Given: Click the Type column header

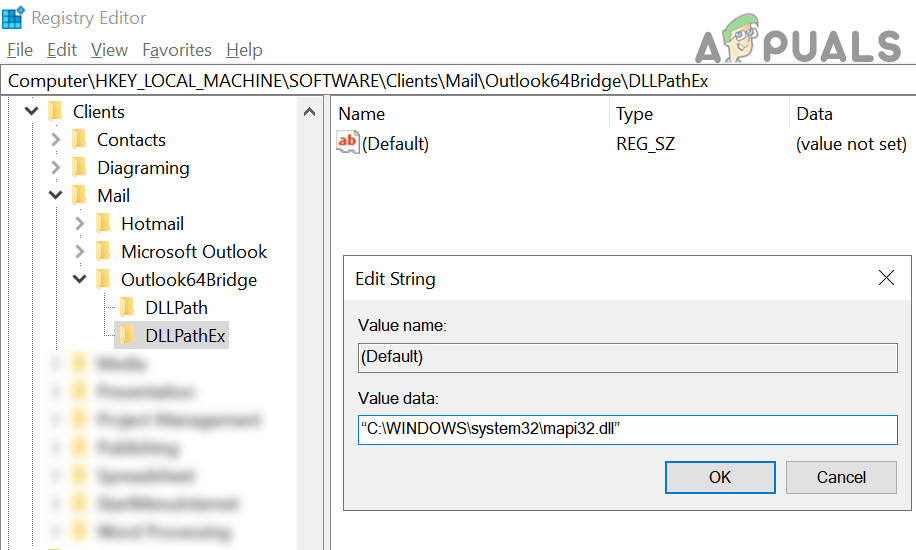Looking at the screenshot, I should tap(634, 114).
